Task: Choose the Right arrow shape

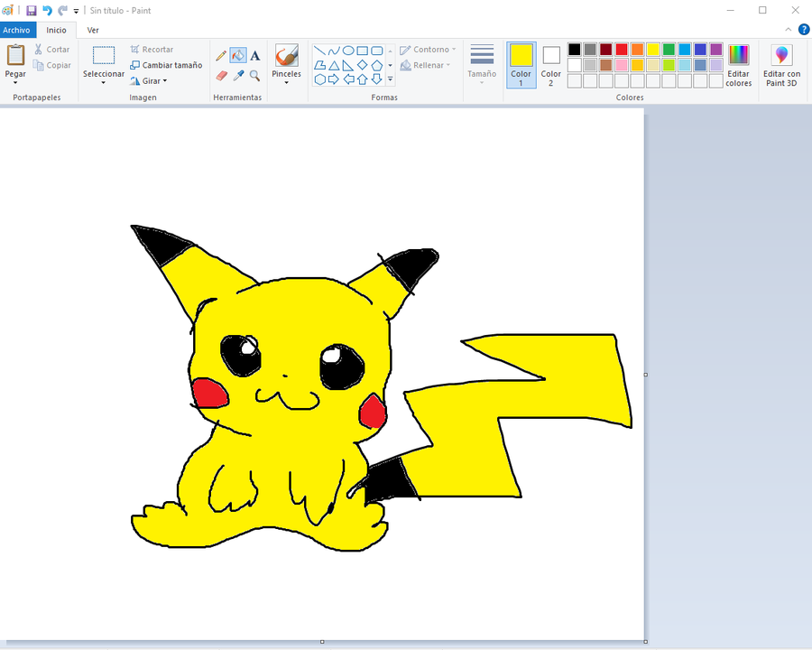Action: (x=334, y=79)
